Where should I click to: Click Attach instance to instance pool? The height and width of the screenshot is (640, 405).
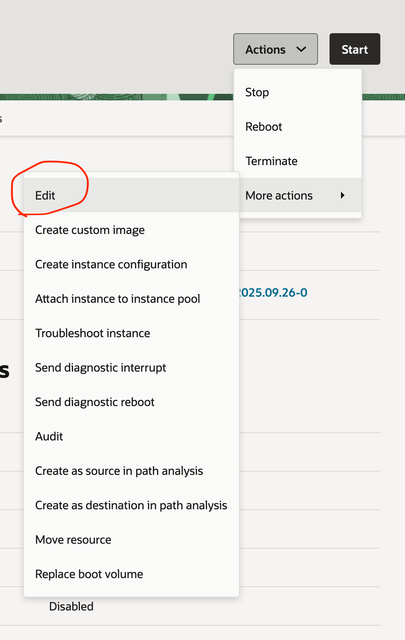[x=131, y=299]
